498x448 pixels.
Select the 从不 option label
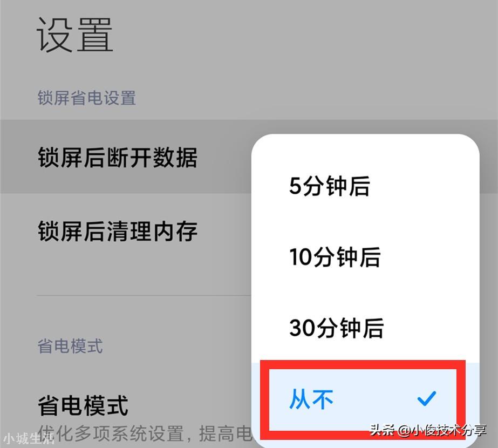(311, 399)
